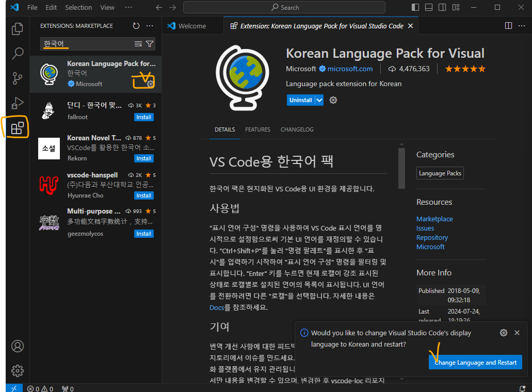
Task: Go forward in navigation history
Action: click(173, 7)
